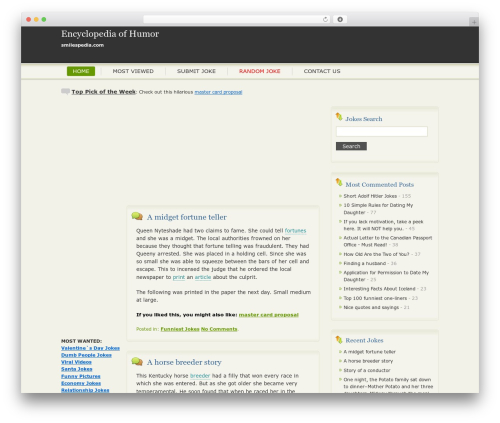The image size is (500, 423).
Task: Open Actual Letter to the Canadian Passport Office
Action: point(388,241)
